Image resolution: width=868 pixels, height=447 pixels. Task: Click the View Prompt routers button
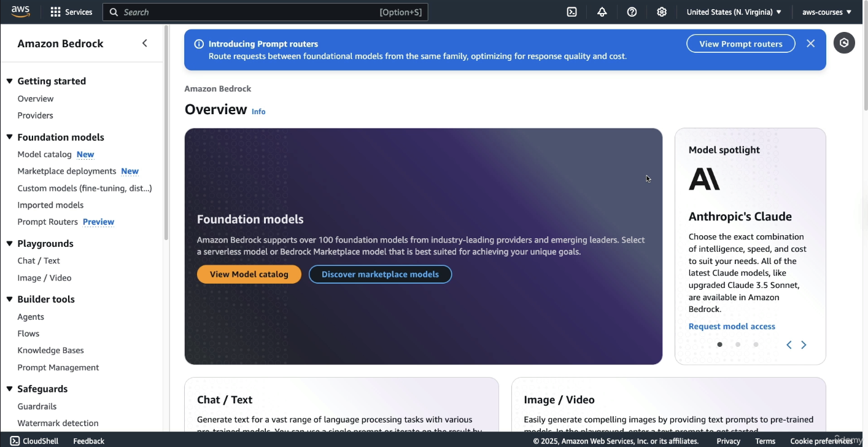click(x=741, y=44)
